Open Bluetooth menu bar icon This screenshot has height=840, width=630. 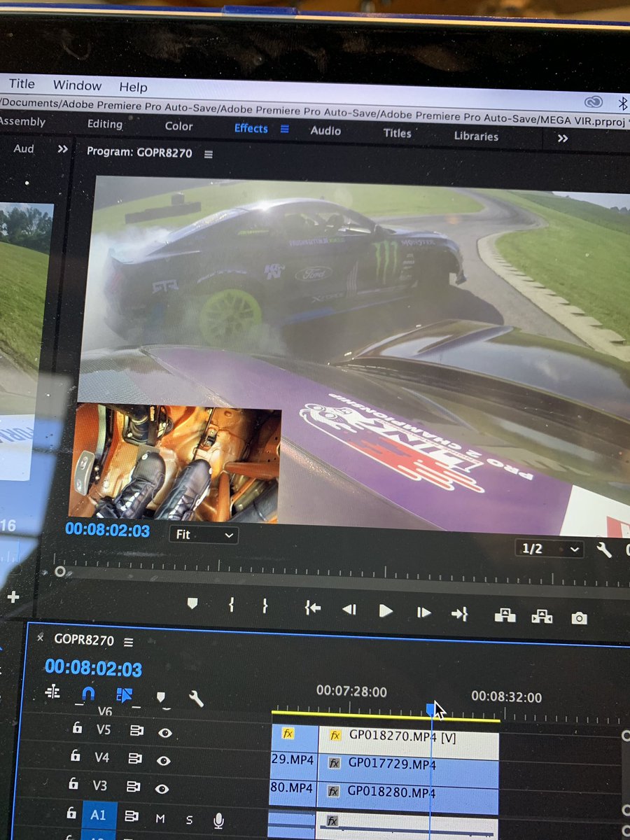click(x=622, y=104)
